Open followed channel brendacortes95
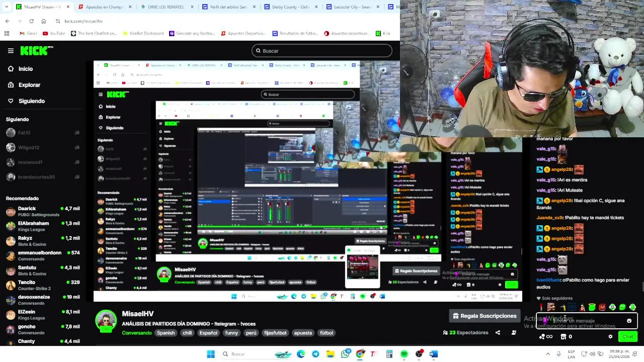 point(43,177)
